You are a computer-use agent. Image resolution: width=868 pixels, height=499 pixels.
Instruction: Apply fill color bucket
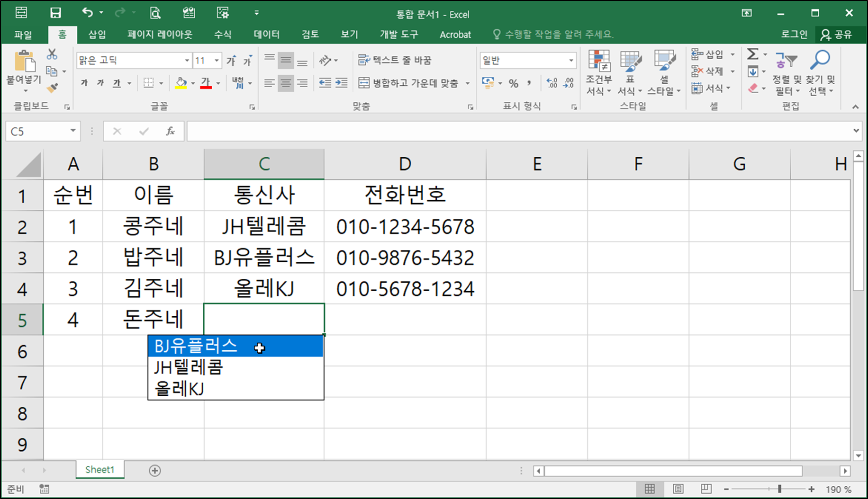[181, 83]
